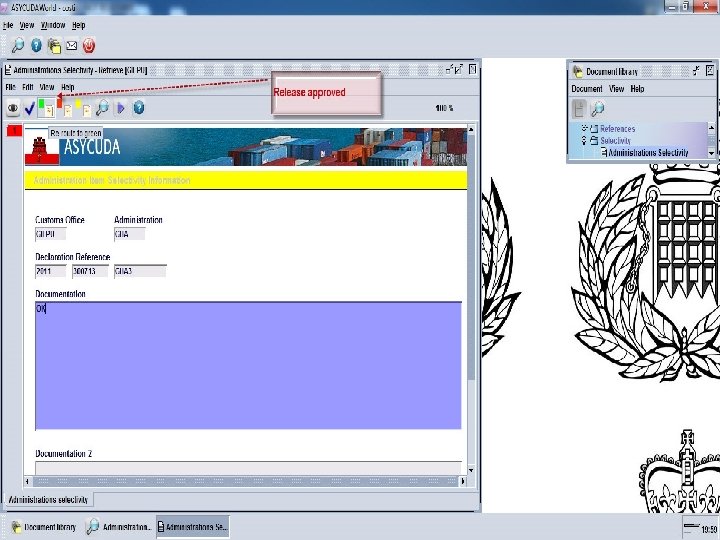Open the mail envelope icon
This screenshot has height=540, width=720.
tap(72, 45)
